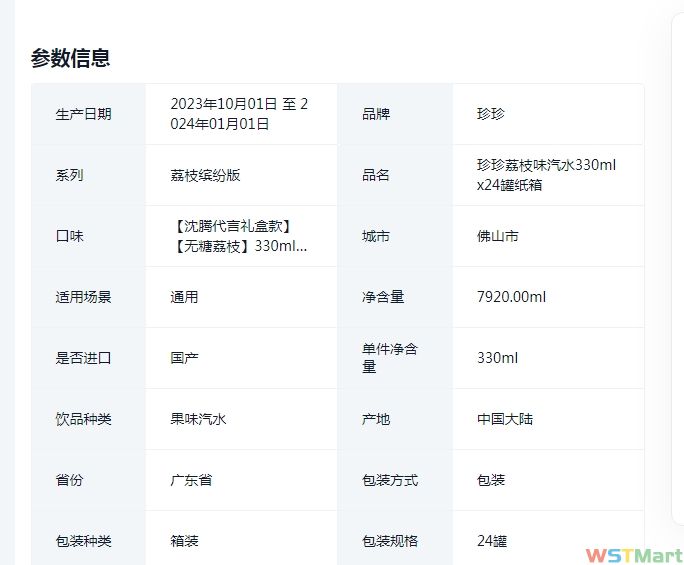
Task: Click the series value 荔枝缤纷版
Action: click(x=205, y=175)
